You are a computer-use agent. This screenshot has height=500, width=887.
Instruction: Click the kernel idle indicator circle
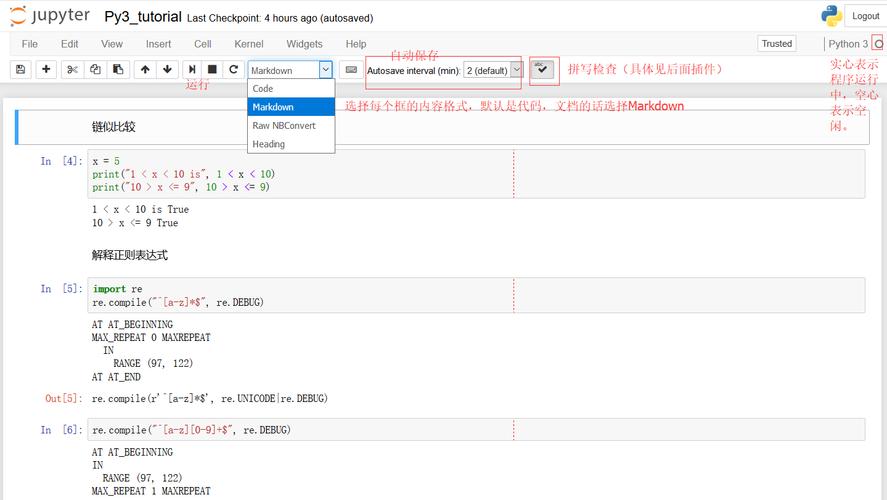point(879,44)
